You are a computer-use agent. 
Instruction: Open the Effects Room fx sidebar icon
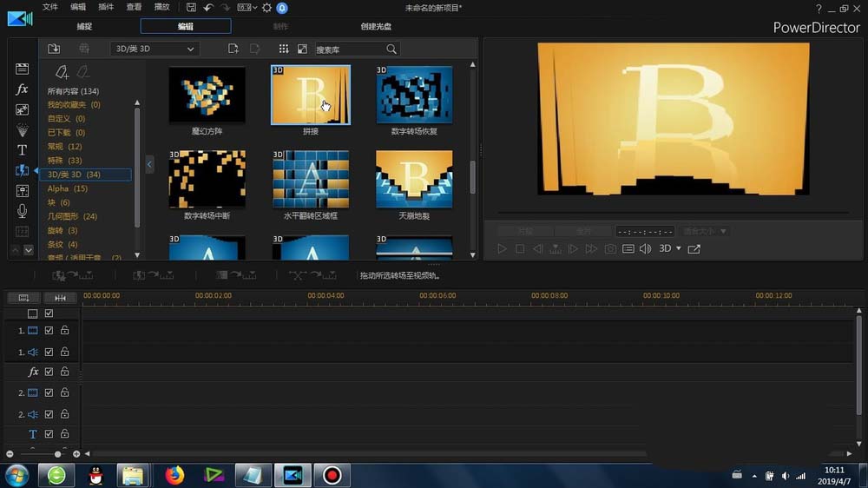(x=22, y=89)
